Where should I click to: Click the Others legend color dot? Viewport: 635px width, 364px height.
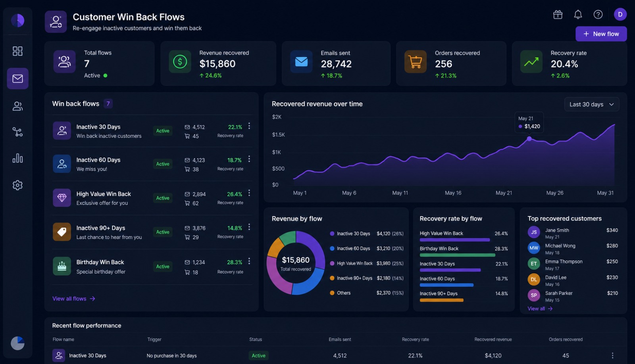[x=332, y=293]
